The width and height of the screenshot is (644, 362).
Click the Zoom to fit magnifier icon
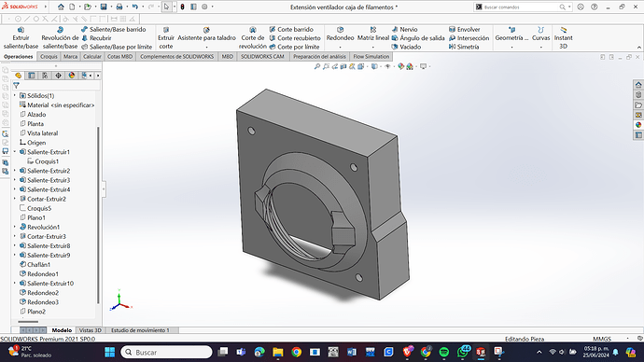click(x=317, y=66)
